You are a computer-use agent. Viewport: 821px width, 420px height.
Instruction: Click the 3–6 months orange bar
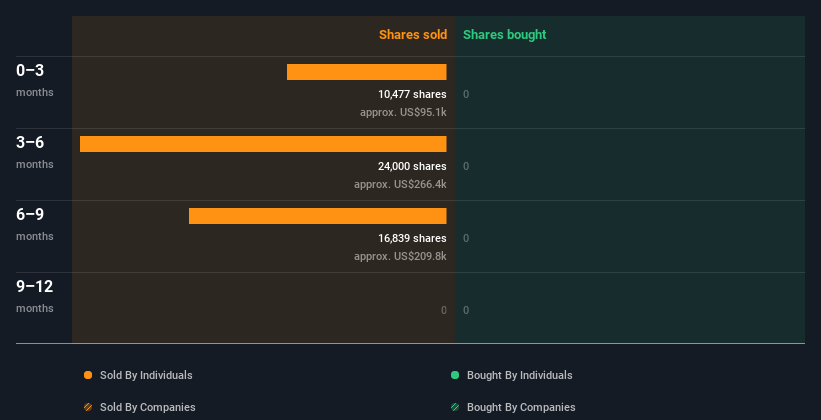[x=263, y=144]
